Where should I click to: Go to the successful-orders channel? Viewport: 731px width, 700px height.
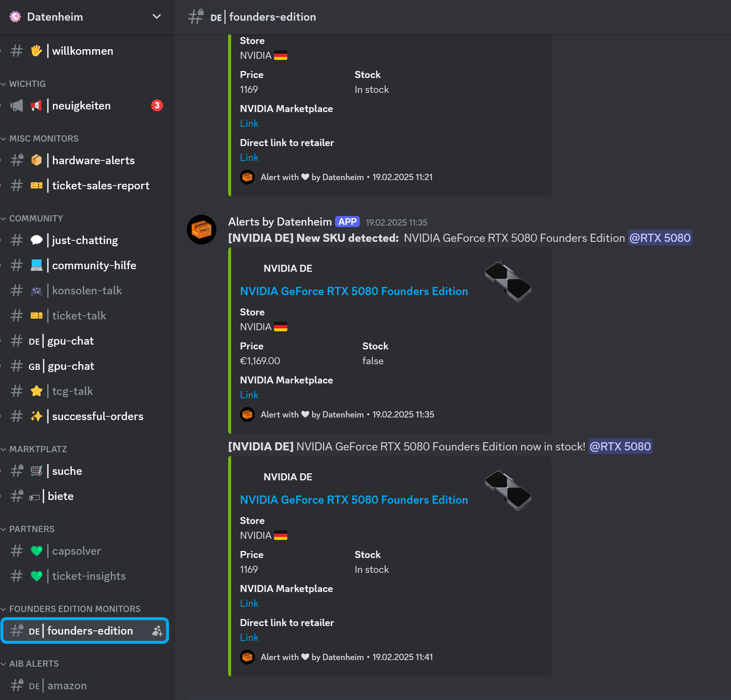[97, 417]
